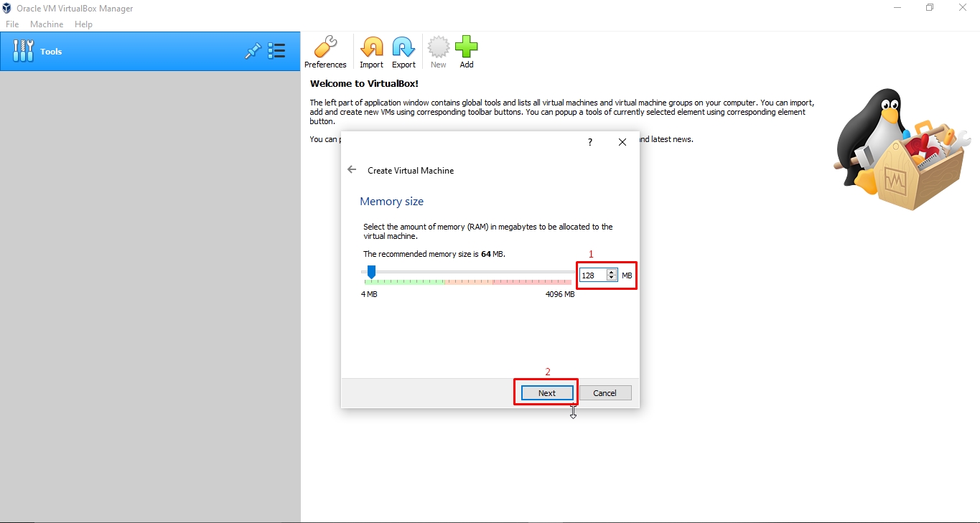
Task: Click the Tools label in the sidebar
Action: pos(51,52)
